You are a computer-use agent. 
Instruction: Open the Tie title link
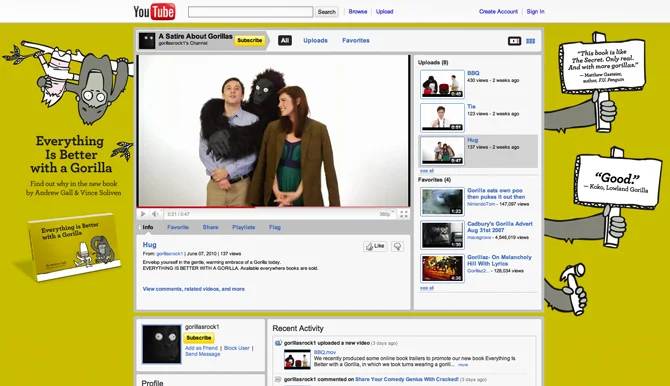pos(471,106)
